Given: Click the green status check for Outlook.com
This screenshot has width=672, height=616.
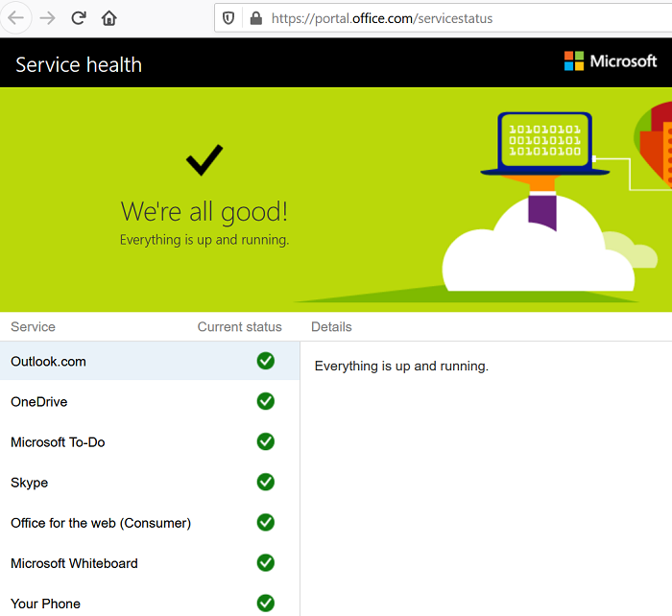Looking at the screenshot, I should 266,361.
